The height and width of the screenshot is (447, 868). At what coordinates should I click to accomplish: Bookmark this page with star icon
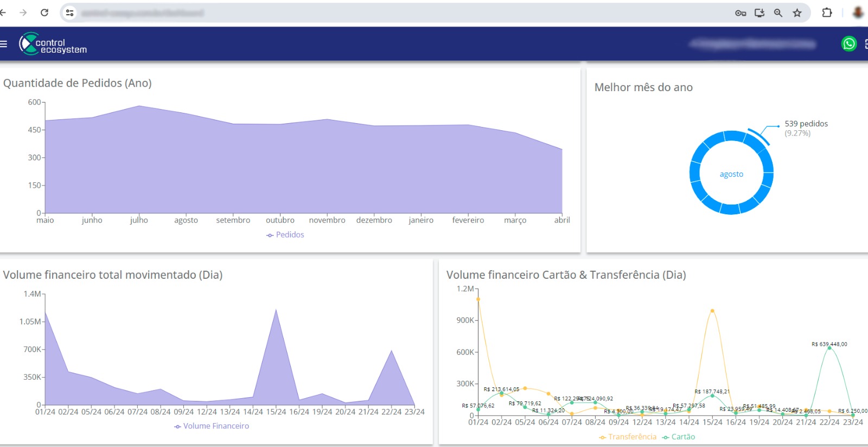[797, 13]
